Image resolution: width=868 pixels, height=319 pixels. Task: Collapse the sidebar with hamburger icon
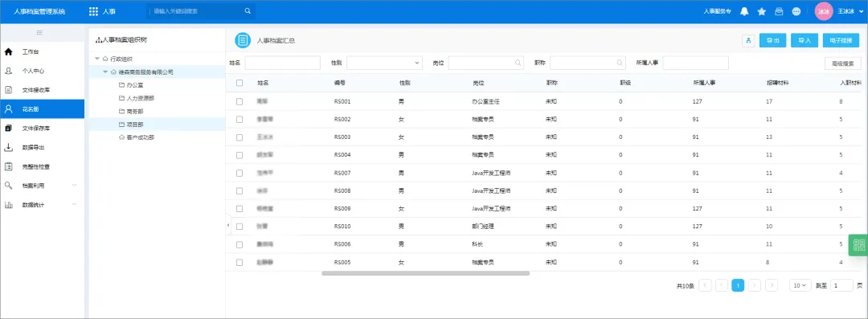[x=40, y=33]
